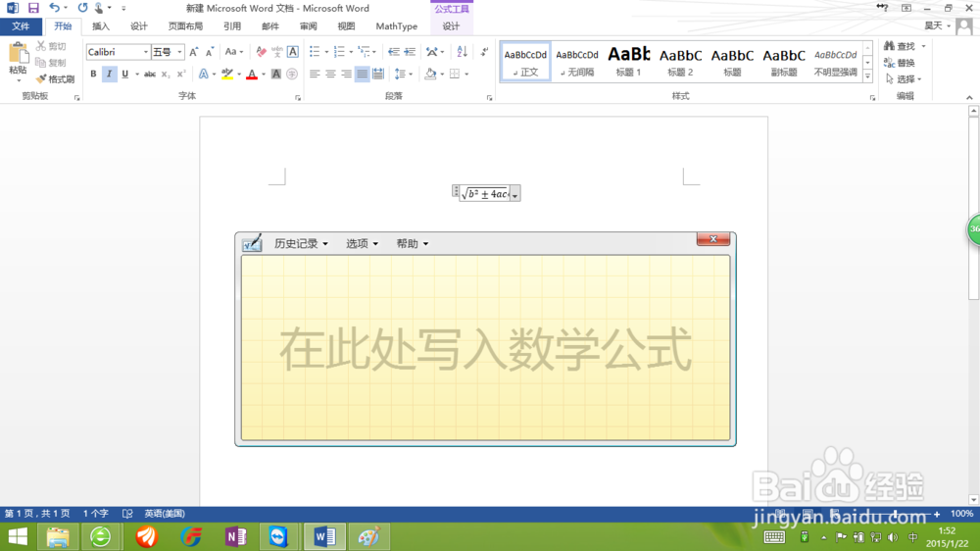The height and width of the screenshot is (551, 980).
Task: Expand the 选项 menu in math panel
Action: click(362, 243)
